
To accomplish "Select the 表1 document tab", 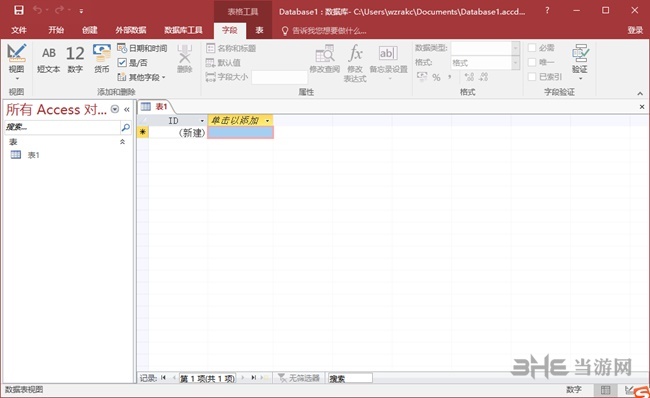I will pos(155,107).
